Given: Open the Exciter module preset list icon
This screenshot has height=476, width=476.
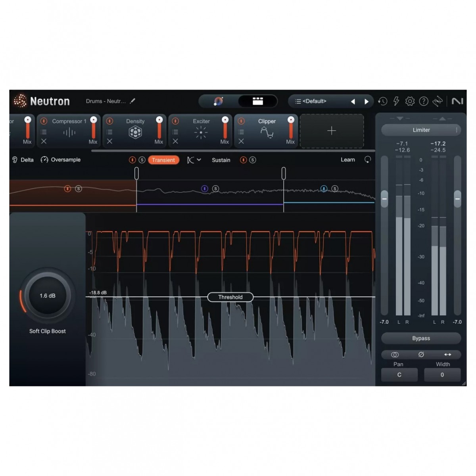Looking at the screenshot, I should 175,132.
